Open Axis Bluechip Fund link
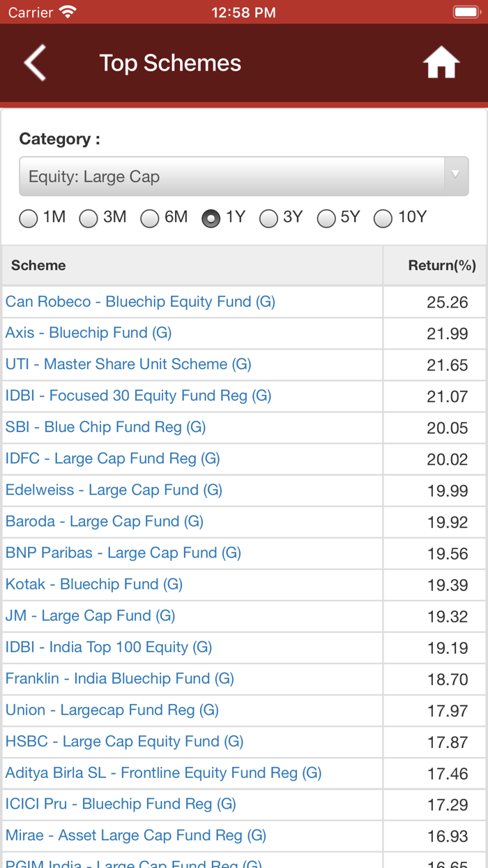 (89, 333)
